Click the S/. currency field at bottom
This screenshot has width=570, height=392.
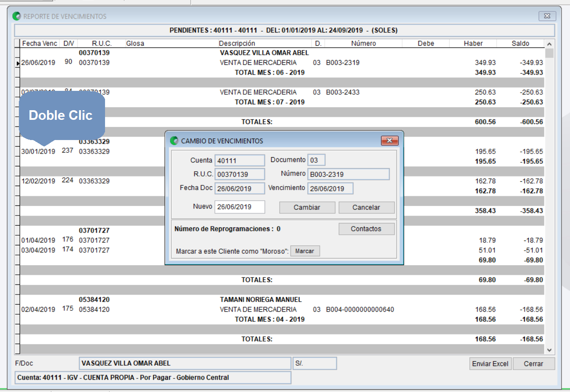(x=315, y=363)
